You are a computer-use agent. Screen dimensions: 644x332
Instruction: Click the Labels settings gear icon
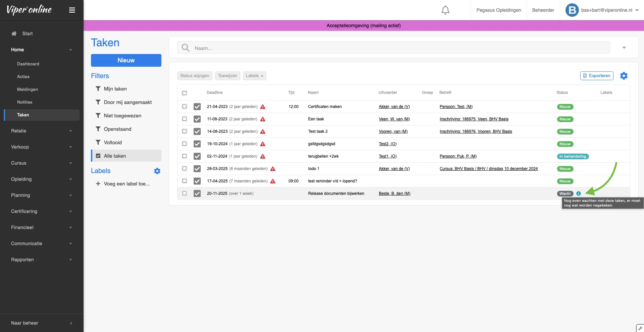click(157, 171)
